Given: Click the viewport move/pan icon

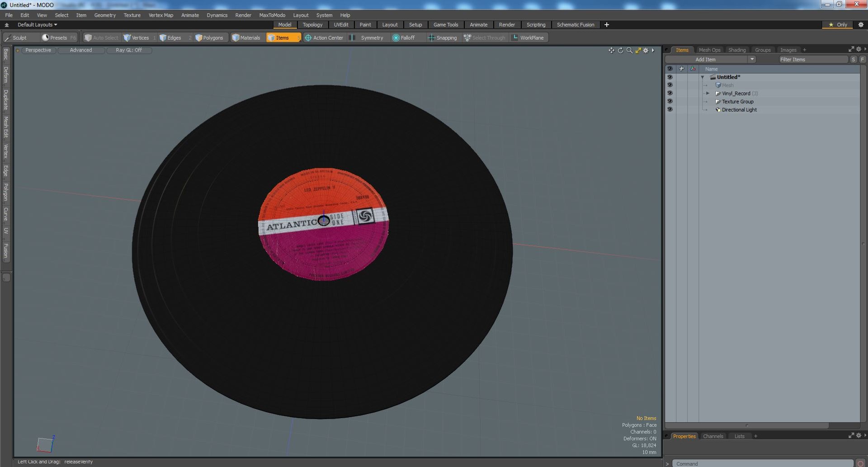Looking at the screenshot, I should point(611,50).
